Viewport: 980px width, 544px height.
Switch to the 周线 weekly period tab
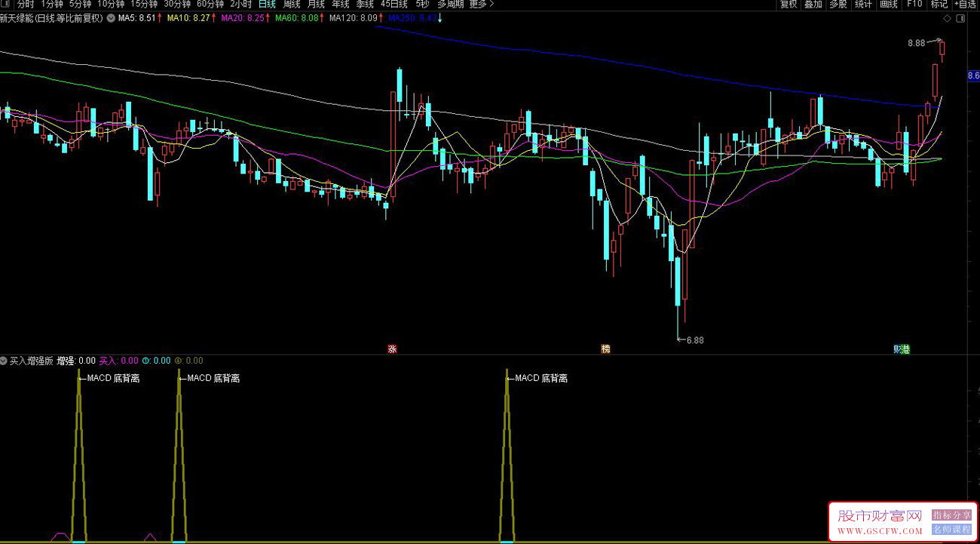292,5
